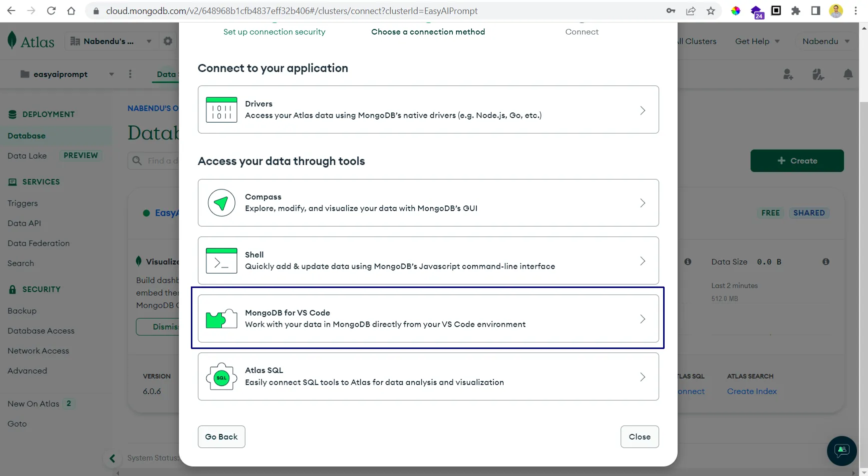Open the MongoDB for VS Code chevron
This screenshot has height=476, width=868.
[643, 319]
